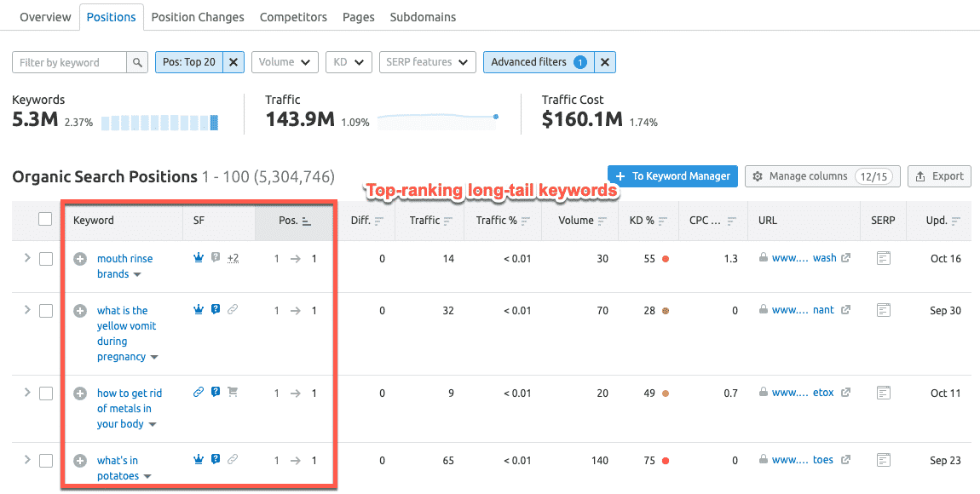This screenshot has height=494, width=980.
Task: Click crown SERP feature icon for 'what's in potatoes'
Action: coord(199,460)
